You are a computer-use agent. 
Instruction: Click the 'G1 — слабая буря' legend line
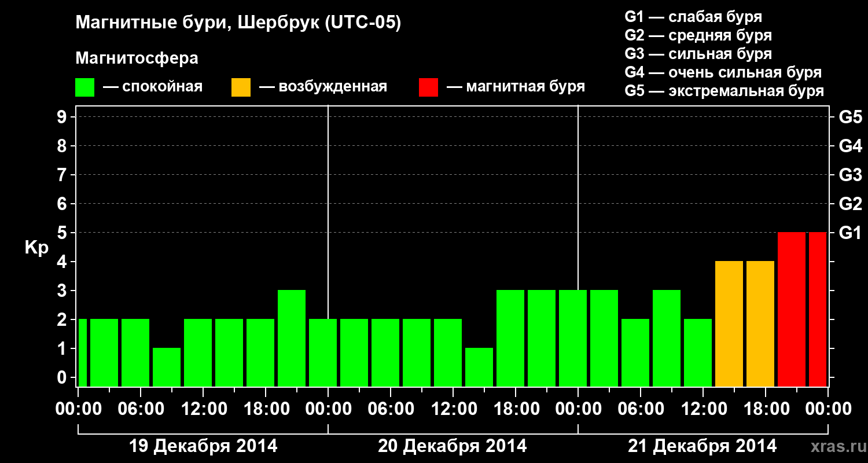click(x=693, y=16)
